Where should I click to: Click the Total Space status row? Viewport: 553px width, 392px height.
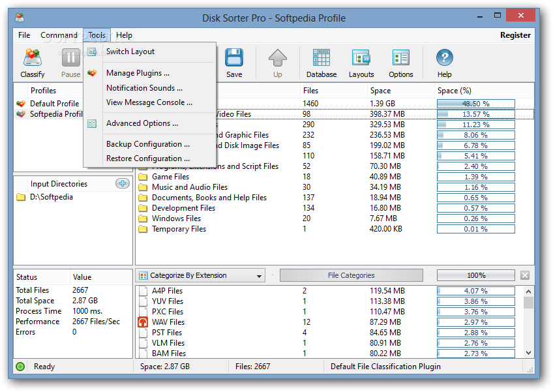(72, 301)
